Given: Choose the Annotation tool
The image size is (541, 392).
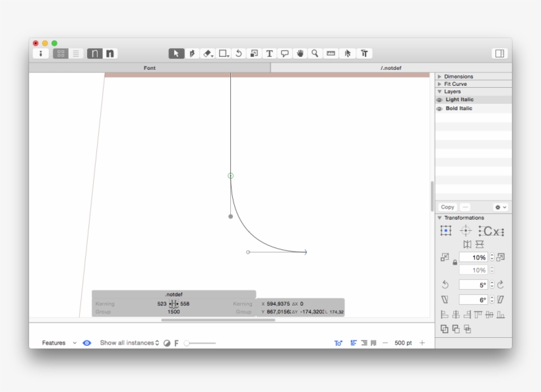Looking at the screenshot, I should 284,53.
